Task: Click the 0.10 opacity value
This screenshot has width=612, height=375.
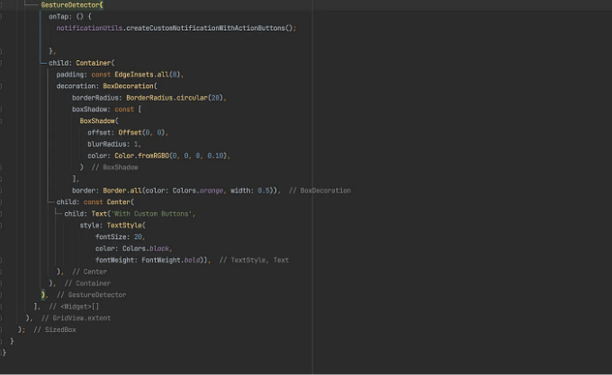Action: pyautogui.click(x=215, y=156)
